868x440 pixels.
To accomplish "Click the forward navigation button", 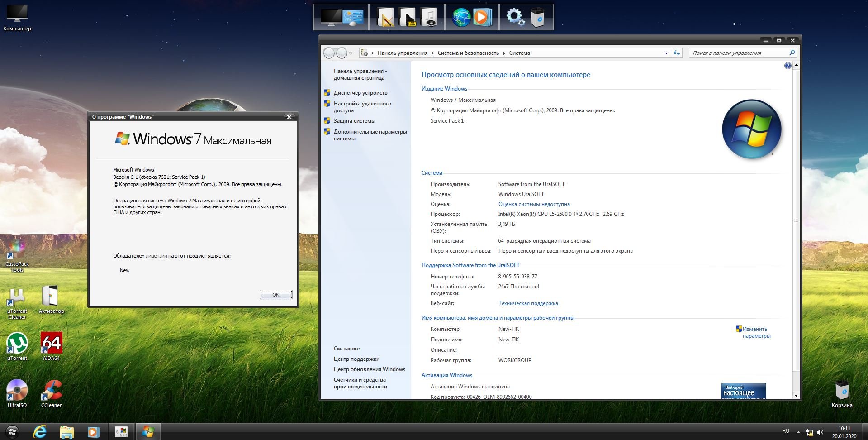I will [342, 53].
